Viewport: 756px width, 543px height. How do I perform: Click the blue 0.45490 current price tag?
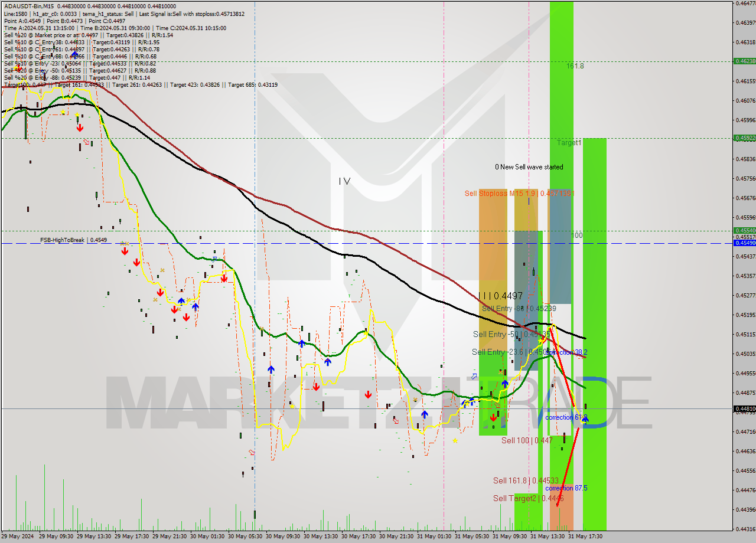point(743,243)
